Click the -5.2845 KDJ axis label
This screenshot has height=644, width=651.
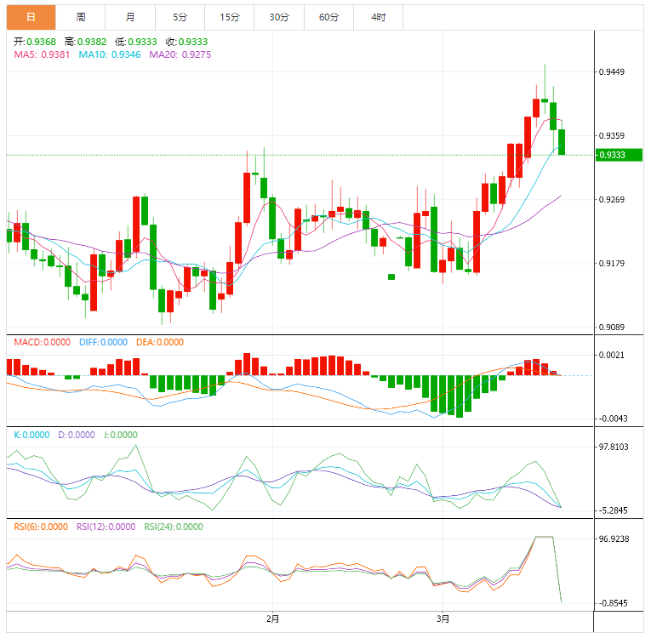613,510
